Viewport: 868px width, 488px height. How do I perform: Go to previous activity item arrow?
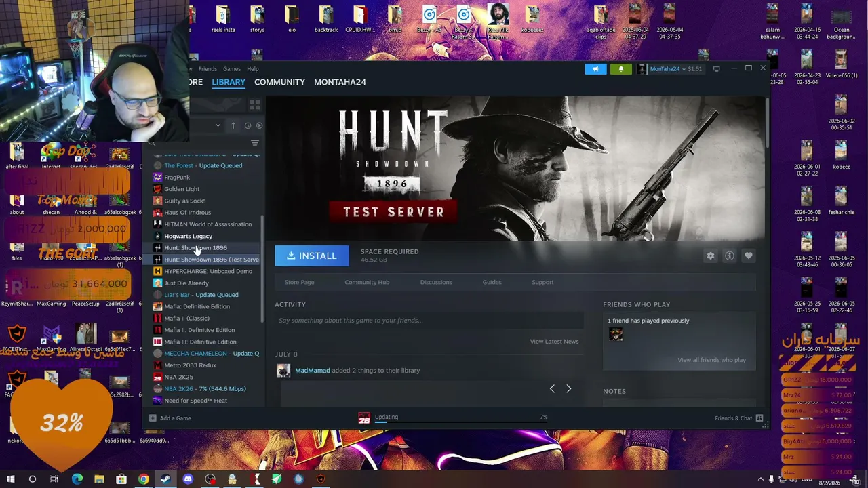[552, 389]
